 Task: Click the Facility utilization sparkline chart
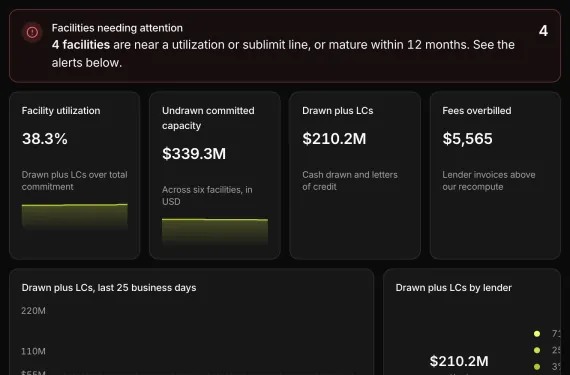(75, 216)
